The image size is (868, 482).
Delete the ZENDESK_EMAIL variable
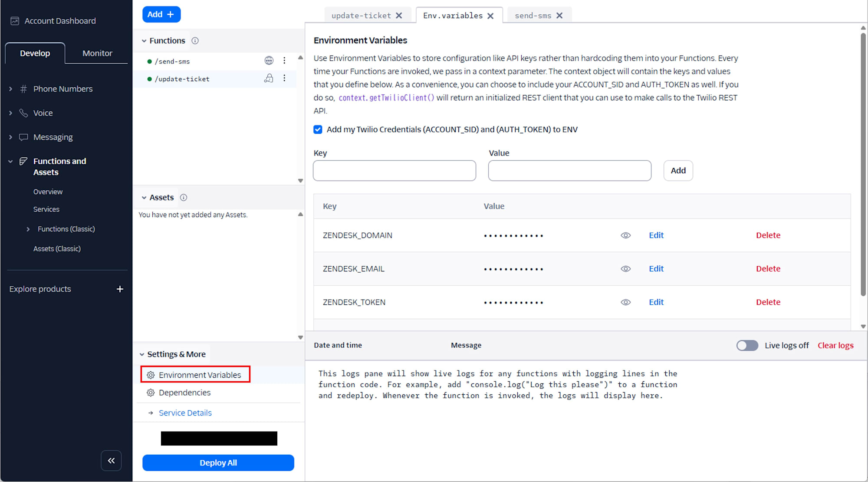[x=768, y=269]
